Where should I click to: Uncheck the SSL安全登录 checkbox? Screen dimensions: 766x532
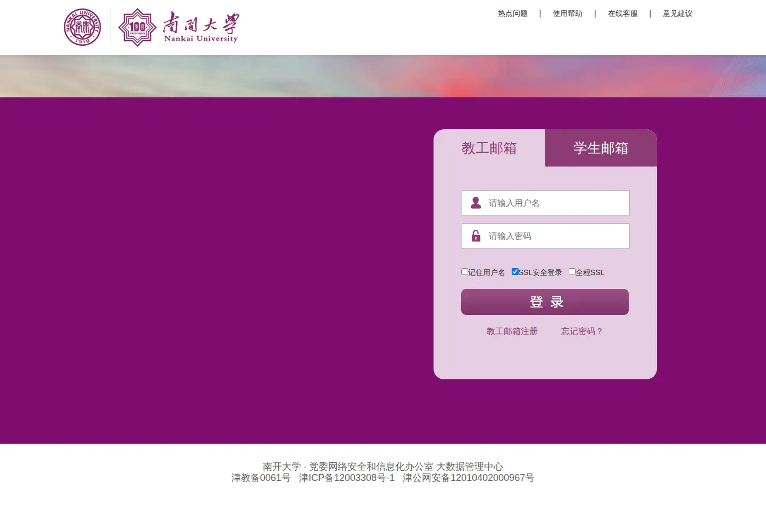pyautogui.click(x=515, y=272)
